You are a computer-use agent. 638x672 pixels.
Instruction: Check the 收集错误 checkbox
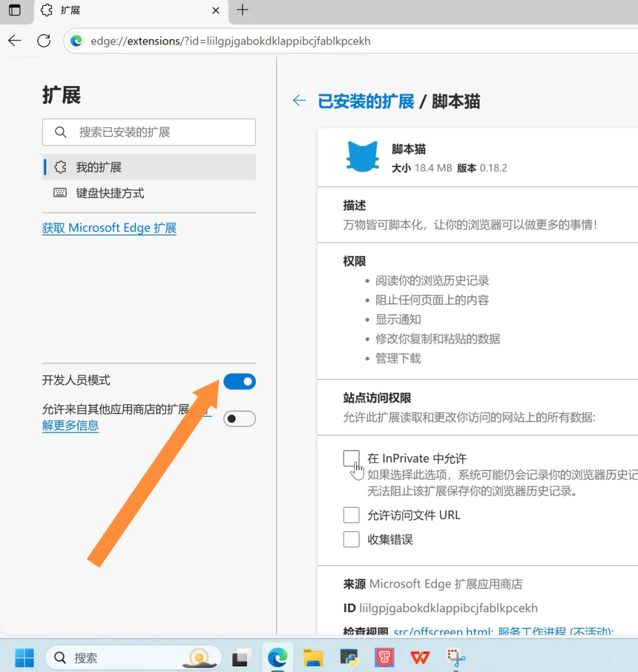pyautogui.click(x=351, y=539)
